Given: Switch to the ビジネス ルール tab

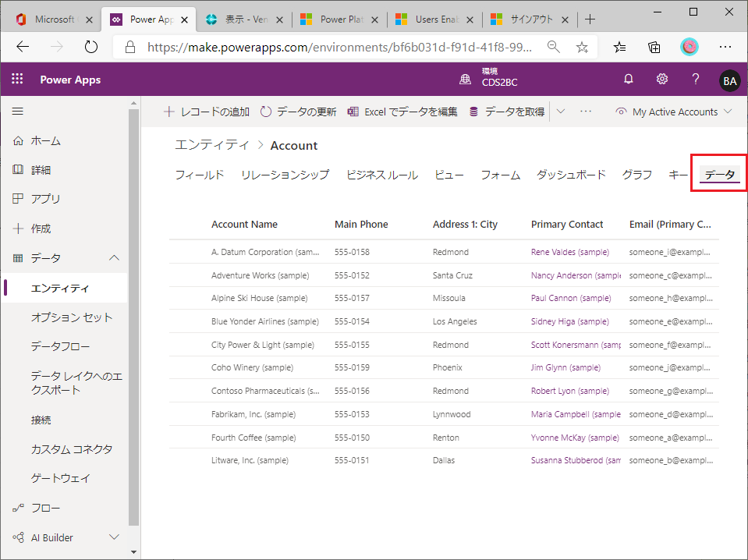Looking at the screenshot, I should pyautogui.click(x=382, y=175).
